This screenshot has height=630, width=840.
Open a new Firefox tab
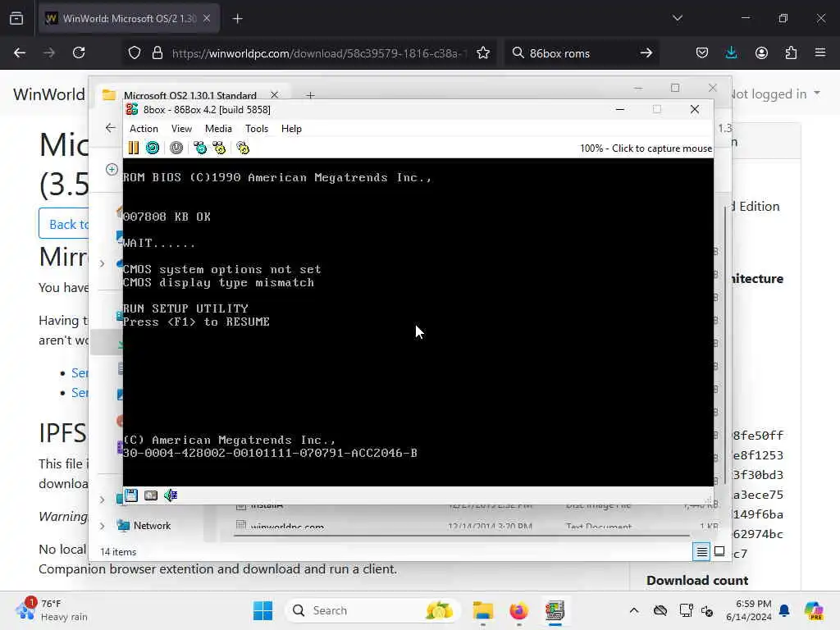(x=238, y=19)
